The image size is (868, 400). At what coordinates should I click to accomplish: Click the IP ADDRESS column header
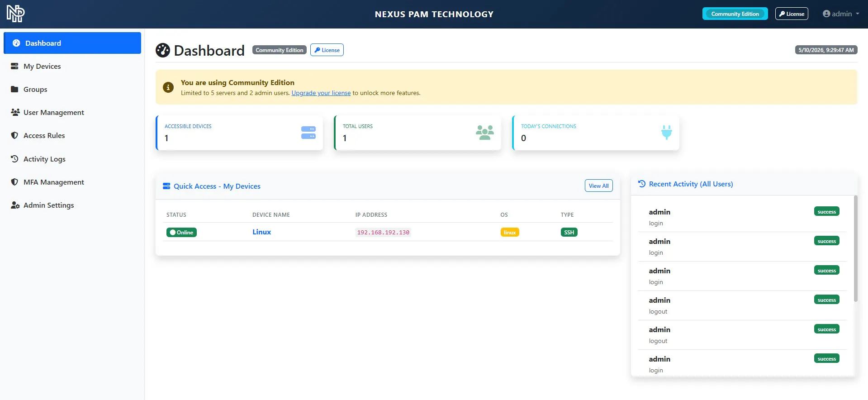click(x=371, y=214)
